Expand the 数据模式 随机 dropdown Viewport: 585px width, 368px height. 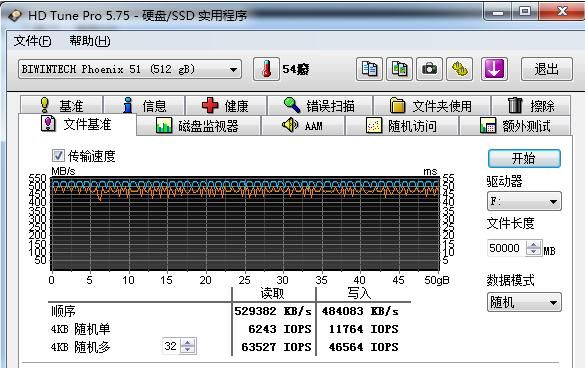tap(553, 303)
